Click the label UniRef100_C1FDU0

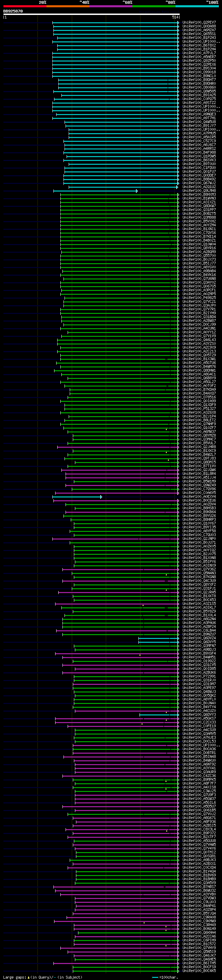(x=199, y=168)
